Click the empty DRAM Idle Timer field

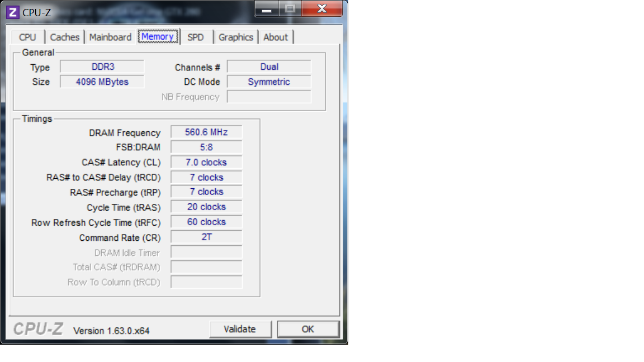click(x=206, y=252)
